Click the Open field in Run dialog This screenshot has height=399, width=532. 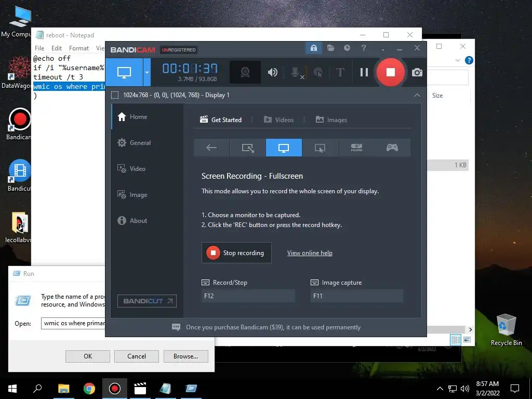click(x=73, y=323)
